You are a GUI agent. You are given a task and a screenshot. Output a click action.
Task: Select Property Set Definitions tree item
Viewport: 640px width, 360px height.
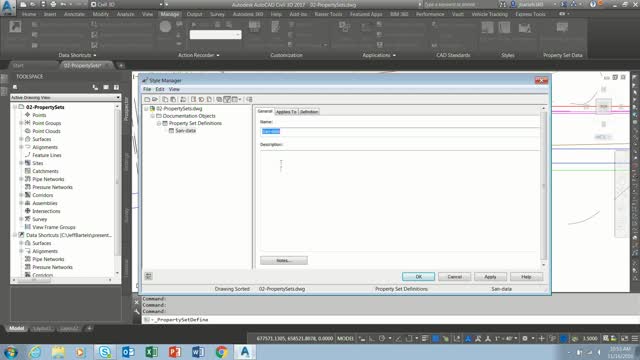pos(195,123)
